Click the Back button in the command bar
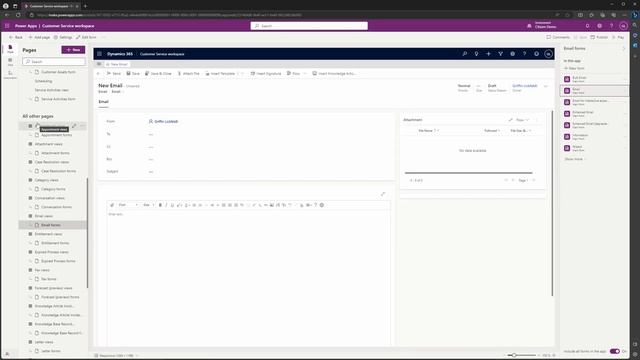Image resolution: width=640 pixels, height=360 pixels. (16, 37)
